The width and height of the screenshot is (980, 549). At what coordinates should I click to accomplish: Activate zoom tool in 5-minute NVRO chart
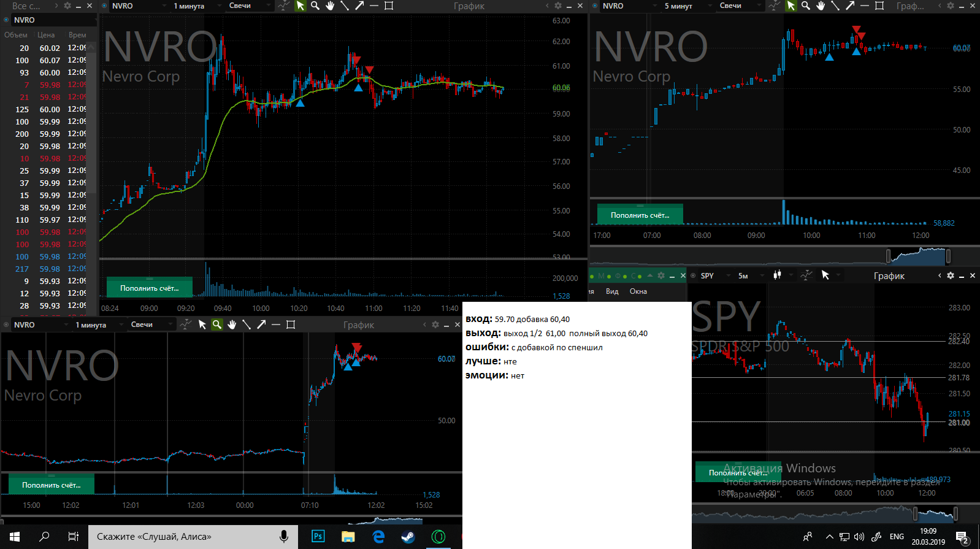tap(806, 6)
